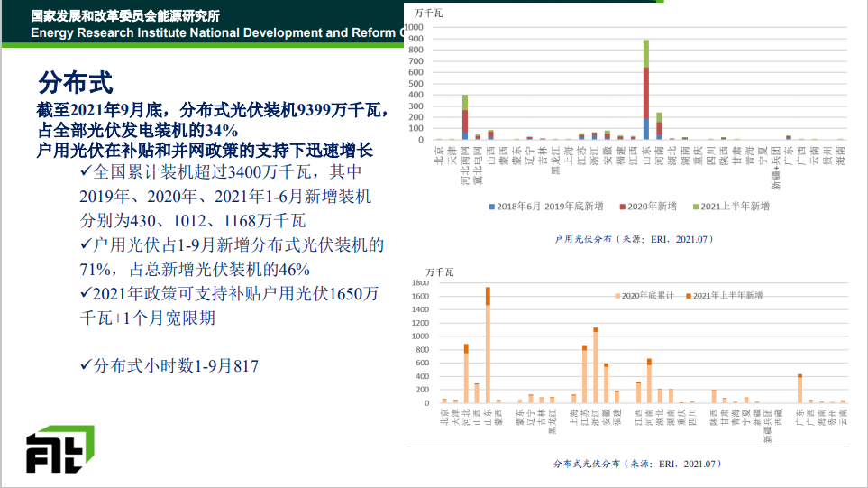Click the checkmark before 2021年政策 bullet
The width and height of the screenshot is (868, 488).
point(87,293)
